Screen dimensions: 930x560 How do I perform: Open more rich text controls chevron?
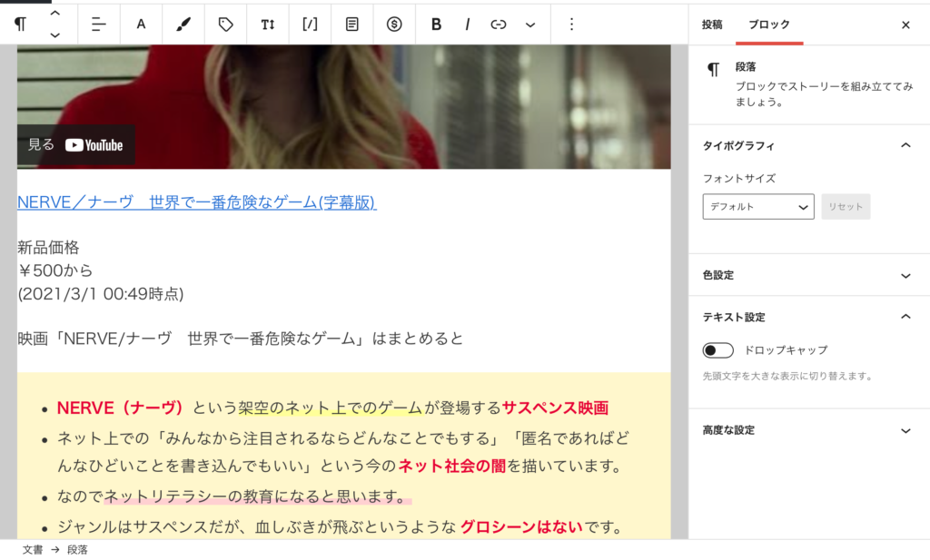pyautogui.click(x=530, y=25)
